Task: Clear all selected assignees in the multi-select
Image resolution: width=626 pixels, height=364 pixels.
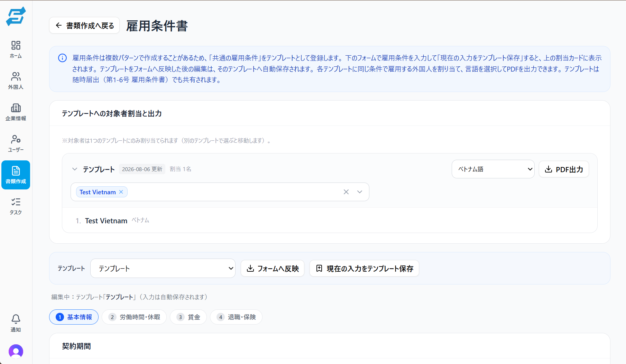Action: coord(346,192)
